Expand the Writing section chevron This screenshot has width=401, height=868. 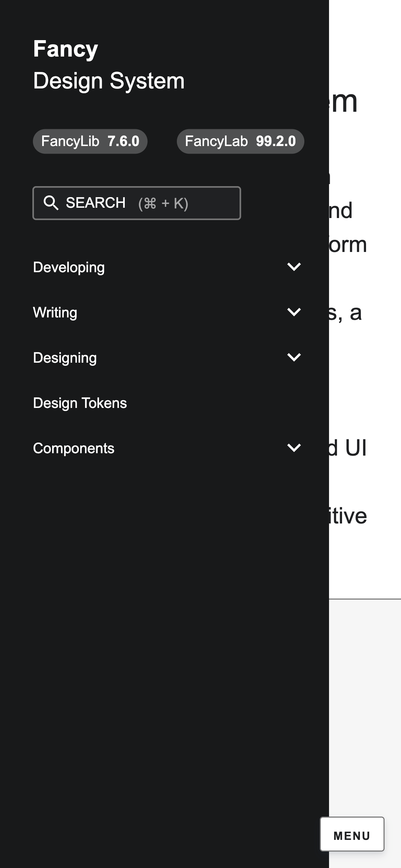294,312
